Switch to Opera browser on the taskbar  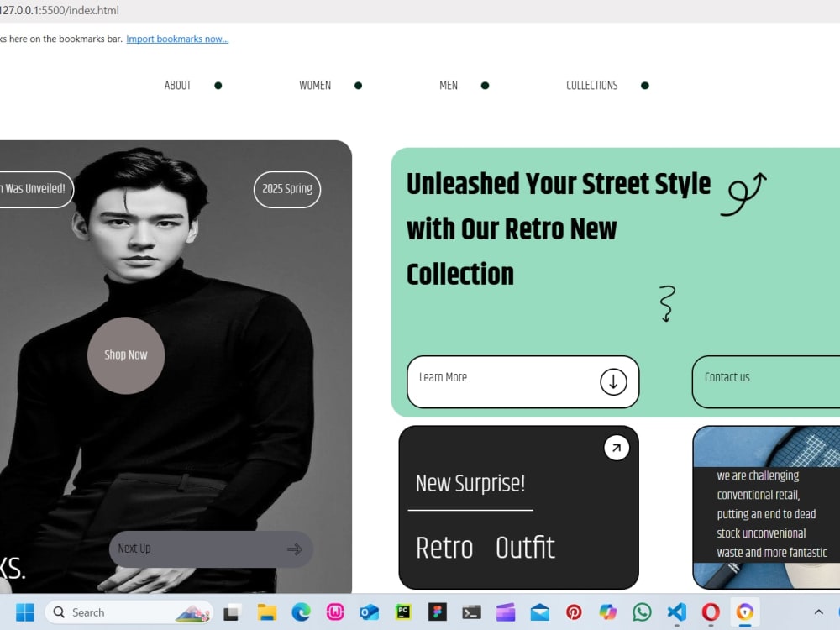pyautogui.click(x=711, y=612)
